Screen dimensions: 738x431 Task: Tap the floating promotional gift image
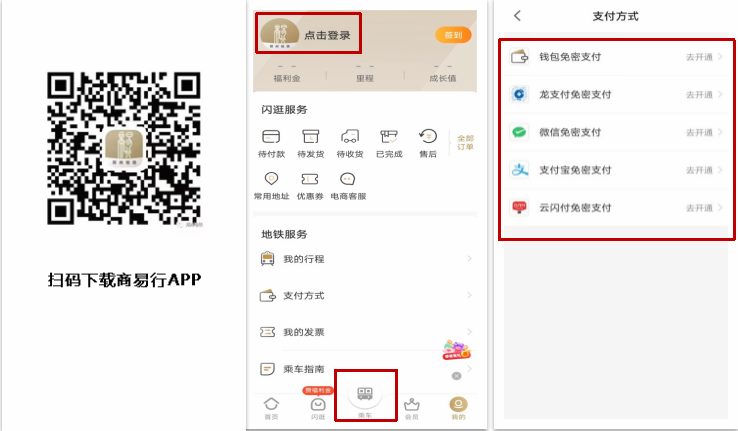coord(456,350)
